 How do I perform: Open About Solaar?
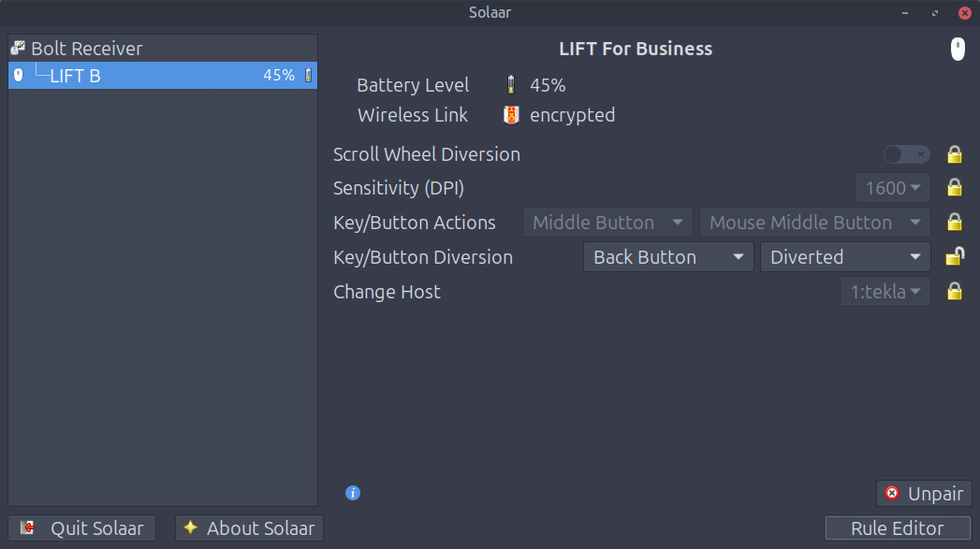pyautogui.click(x=249, y=528)
